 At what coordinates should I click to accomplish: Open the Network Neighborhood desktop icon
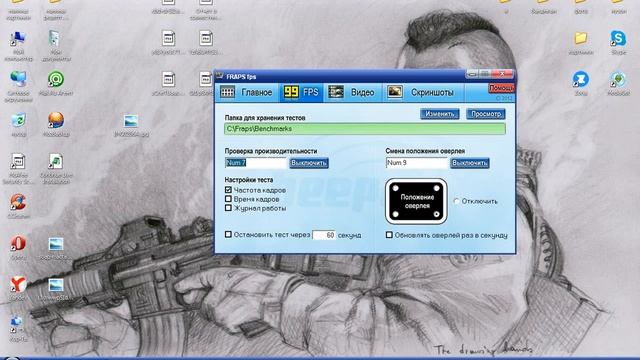tap(19, 87)
